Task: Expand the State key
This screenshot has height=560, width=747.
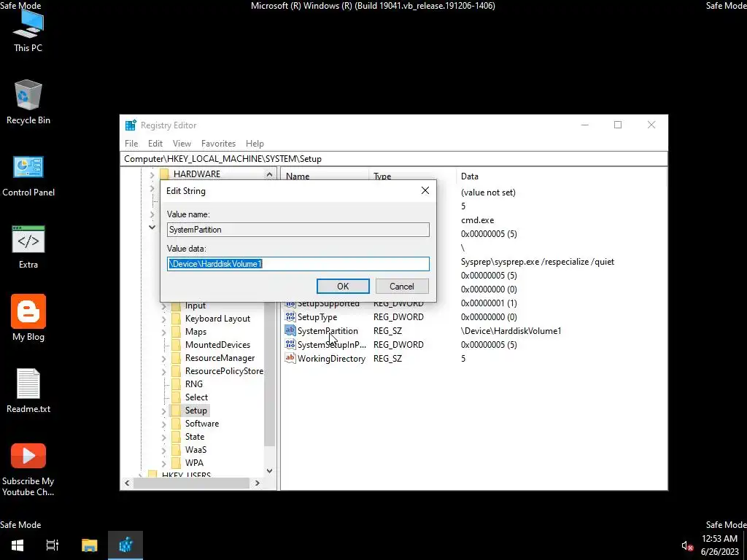Action: coord(164,437)
